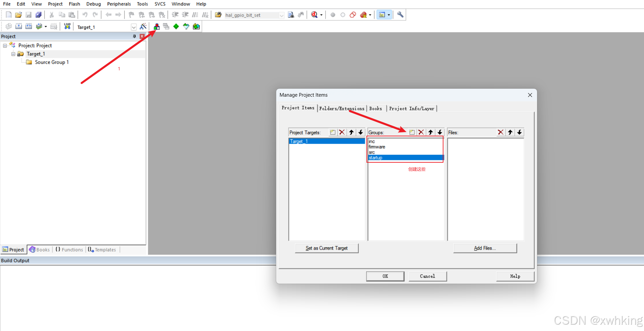Image resolution: width=644 pixels, height=331 pixels.
Task: Select Source Group 1 in project tree
Action: tap(52, 62)
